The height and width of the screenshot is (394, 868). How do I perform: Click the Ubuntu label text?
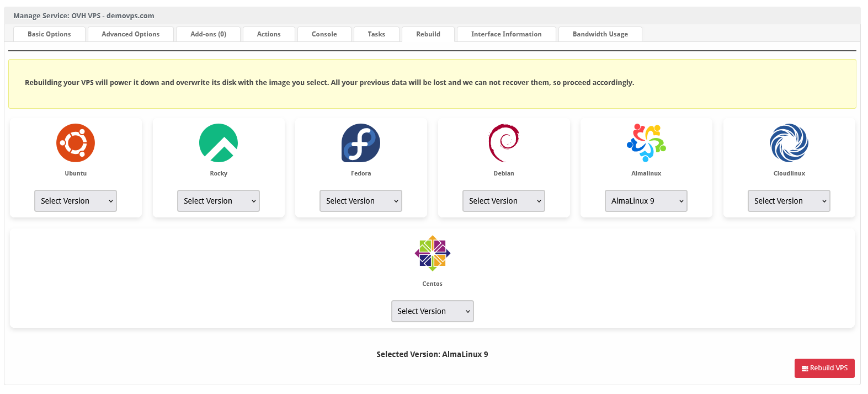[76, 173]
